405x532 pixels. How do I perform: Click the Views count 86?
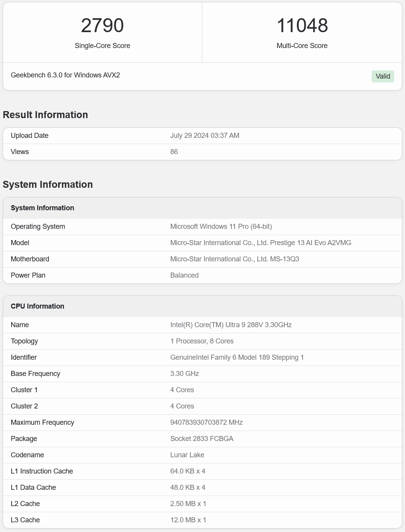[174, 152]
